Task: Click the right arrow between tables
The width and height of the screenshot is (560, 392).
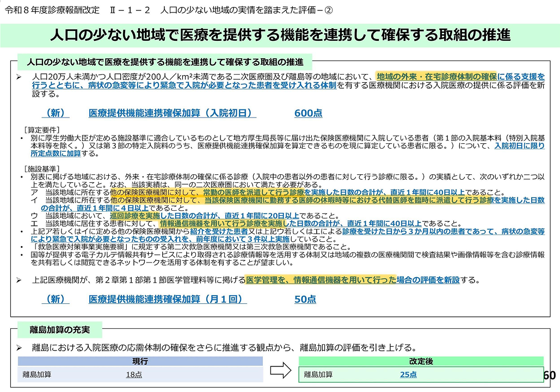Action: click(281, 370)
